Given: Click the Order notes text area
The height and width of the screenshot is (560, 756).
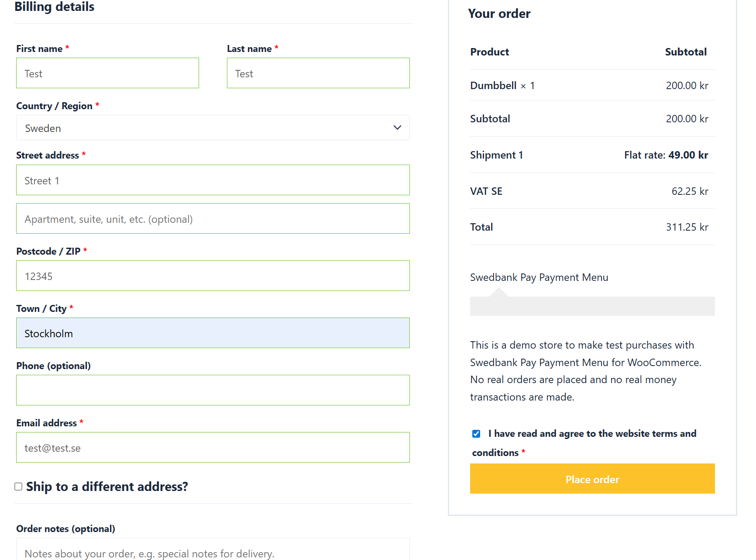Looking at the screenshot, I should pos(213,551).
